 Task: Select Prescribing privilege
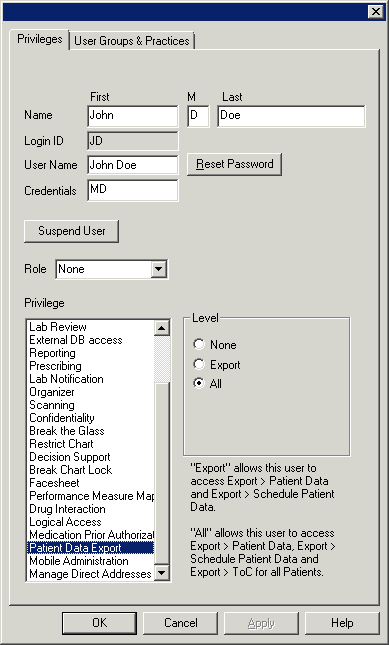pos(90,366)
